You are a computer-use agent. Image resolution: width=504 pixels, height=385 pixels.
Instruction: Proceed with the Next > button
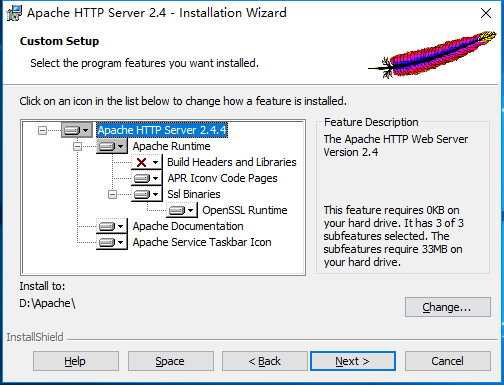tap(353, 361)
